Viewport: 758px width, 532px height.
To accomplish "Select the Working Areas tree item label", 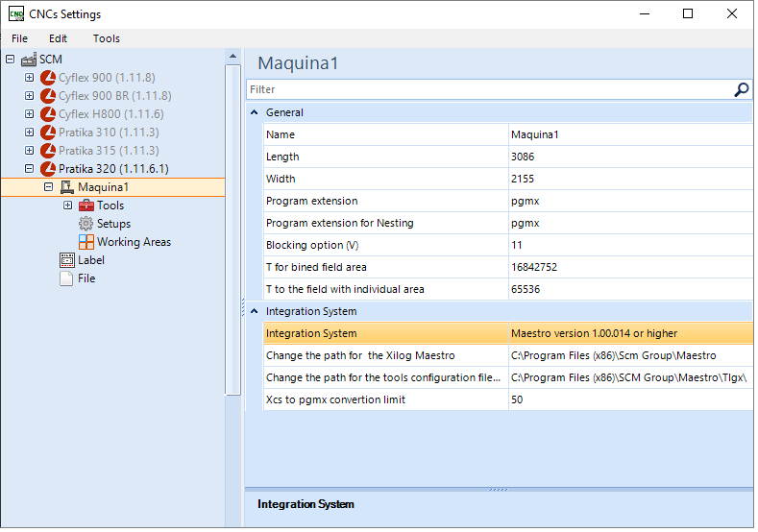I will [x=134, y=242].
